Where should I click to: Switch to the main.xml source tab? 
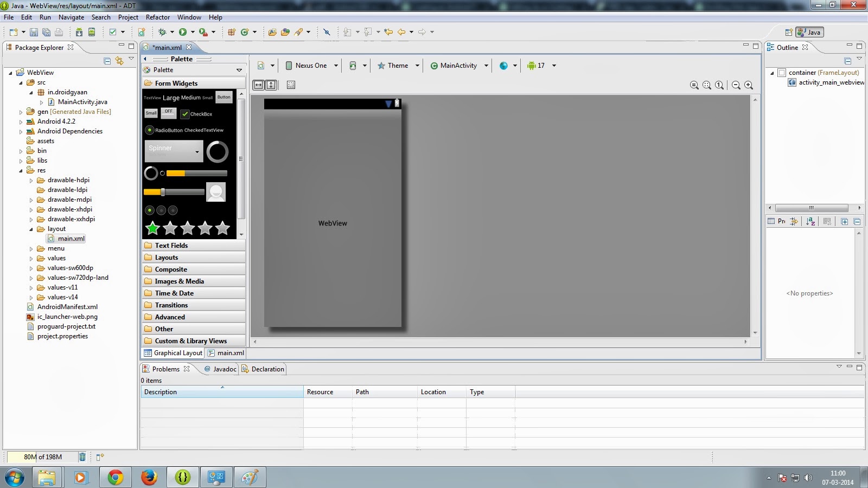pos(226,353)
